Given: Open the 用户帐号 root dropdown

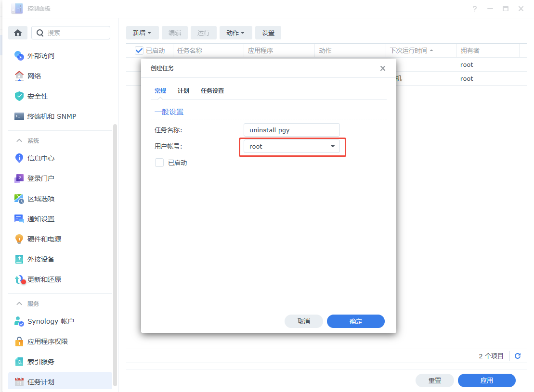Looking at the screenshot, I should point(292,146).
